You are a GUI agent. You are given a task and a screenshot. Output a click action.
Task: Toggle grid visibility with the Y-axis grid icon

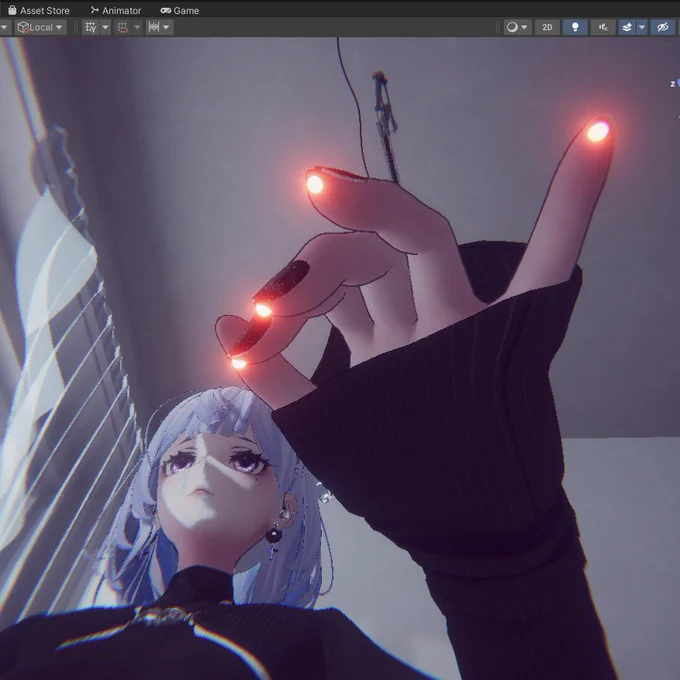click(x=91, y=27)
